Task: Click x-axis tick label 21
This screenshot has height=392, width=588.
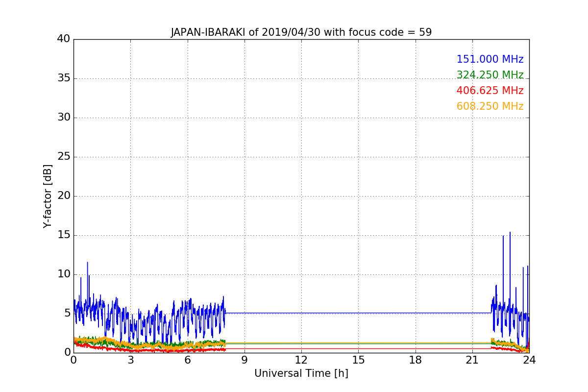Action: pyautogui.click(x=472, y=360)
